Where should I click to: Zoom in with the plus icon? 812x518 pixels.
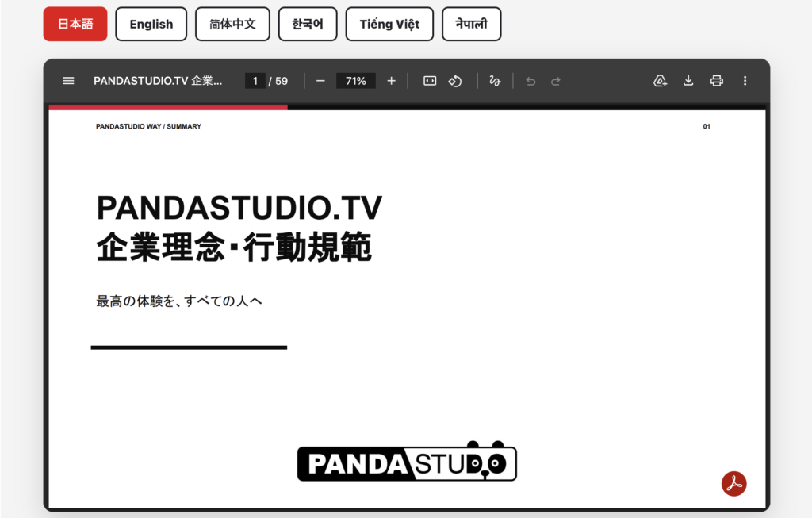(x=392, y=81)
